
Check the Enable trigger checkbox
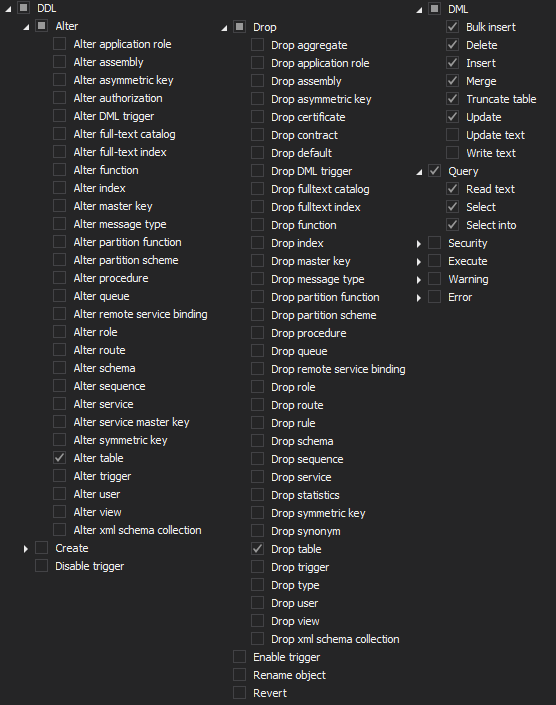tap(239, 656)
